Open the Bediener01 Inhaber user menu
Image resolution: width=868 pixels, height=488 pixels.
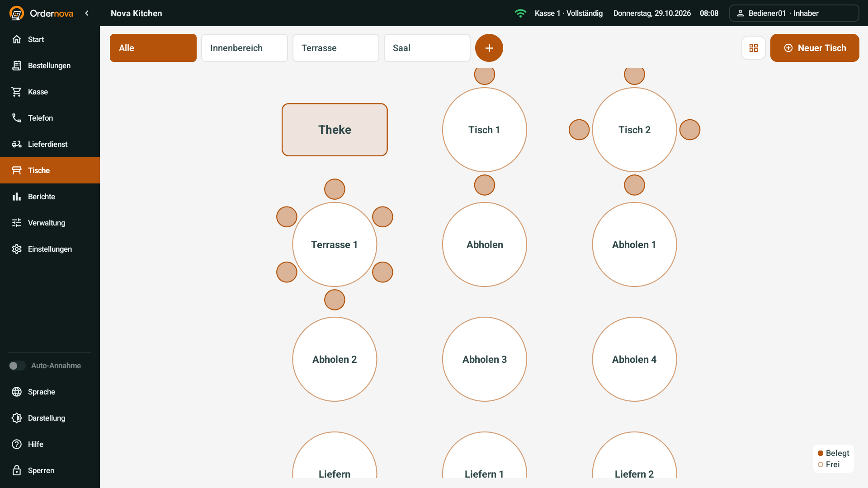(x=794, y=13)
